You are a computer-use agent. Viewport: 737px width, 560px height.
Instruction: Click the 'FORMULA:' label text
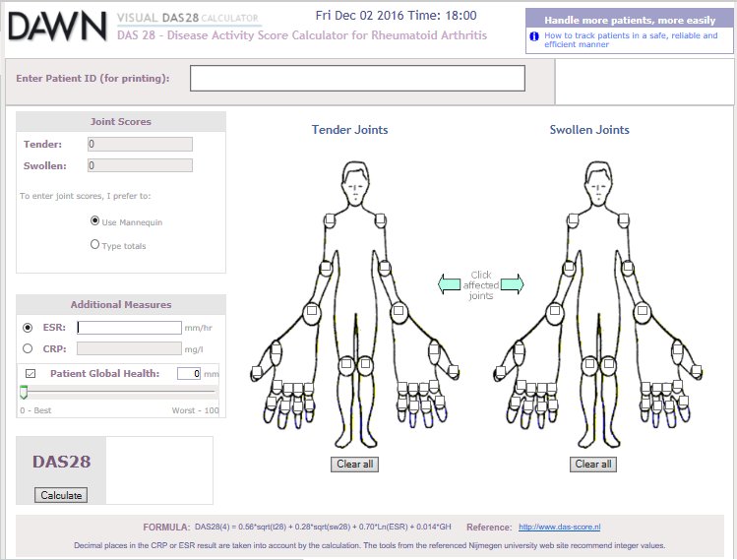point(166,528)
